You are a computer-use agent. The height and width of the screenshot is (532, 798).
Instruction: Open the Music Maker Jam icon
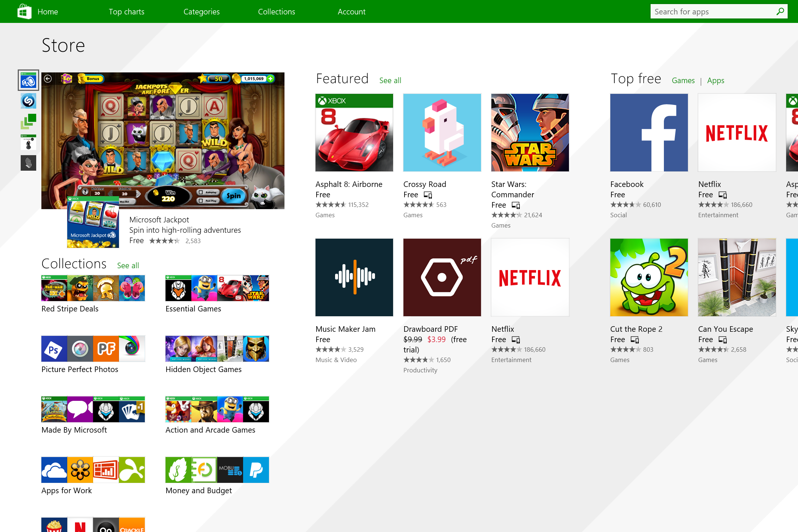[x=354, y=277]
